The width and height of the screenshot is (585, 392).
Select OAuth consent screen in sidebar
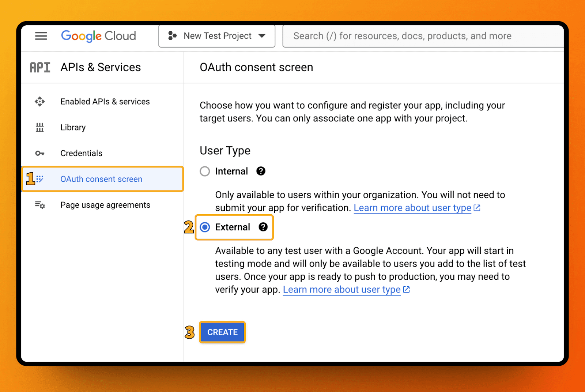(x=102, y=179)
